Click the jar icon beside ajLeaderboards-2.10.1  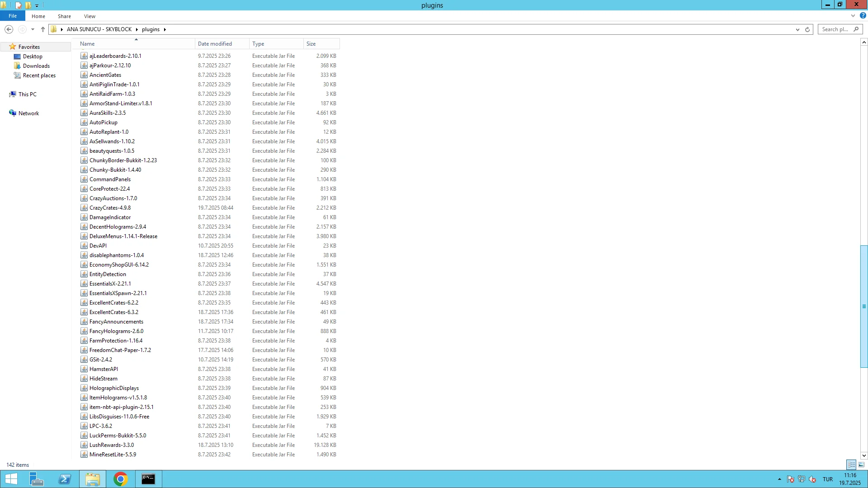pyautogui.click(x=84, y=56)
